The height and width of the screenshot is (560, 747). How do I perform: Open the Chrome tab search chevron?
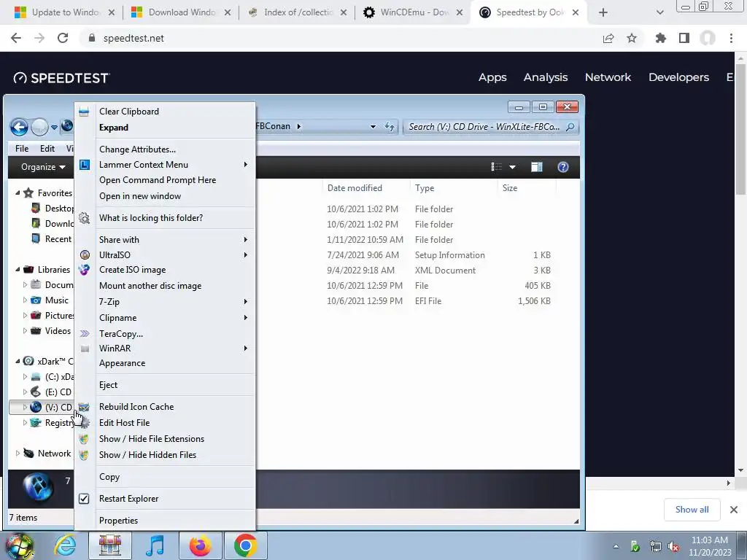(x=659, y=12)
